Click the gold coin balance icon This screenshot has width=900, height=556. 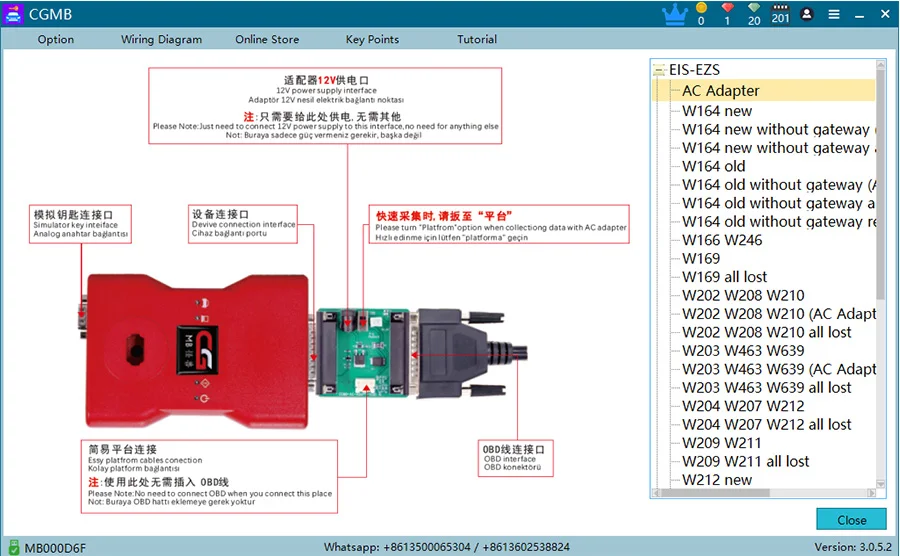pyautogui.click(x=701, y=7)
